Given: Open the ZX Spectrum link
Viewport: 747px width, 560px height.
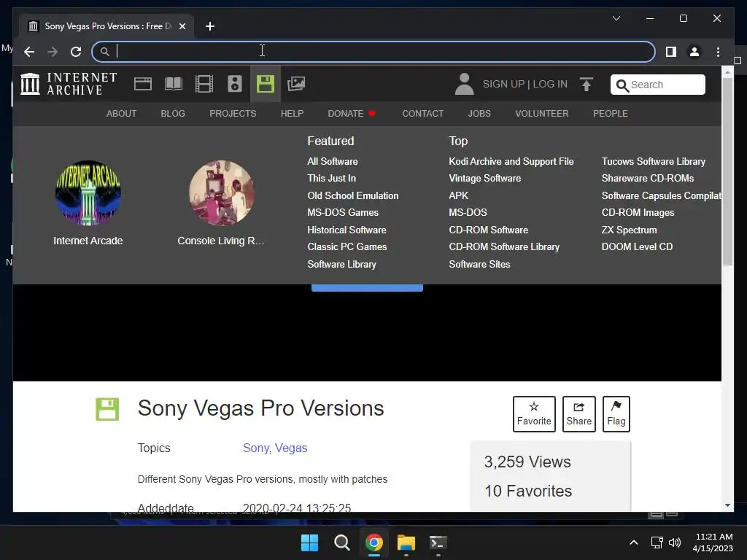Looking at the screenshot, I should coord(630,230).
